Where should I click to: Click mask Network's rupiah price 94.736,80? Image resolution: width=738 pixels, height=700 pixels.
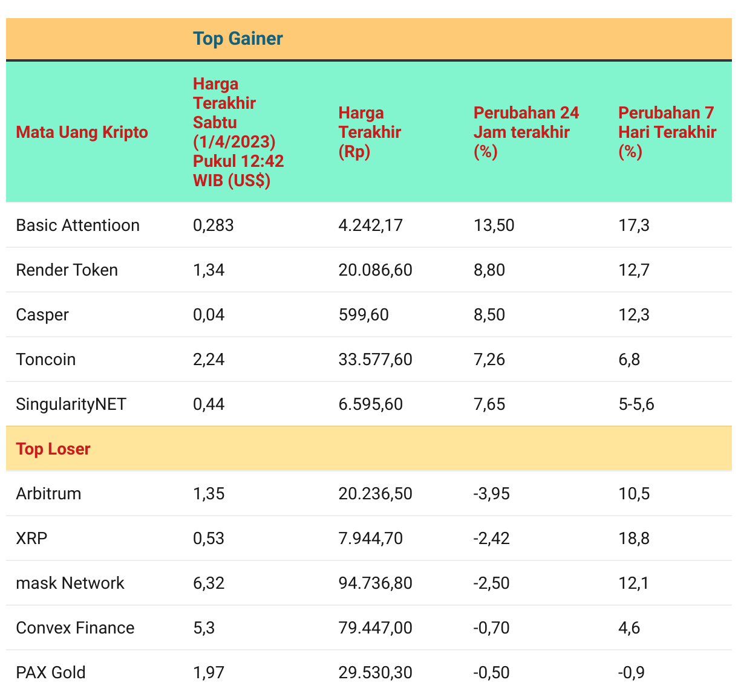(x=375, y=583)
